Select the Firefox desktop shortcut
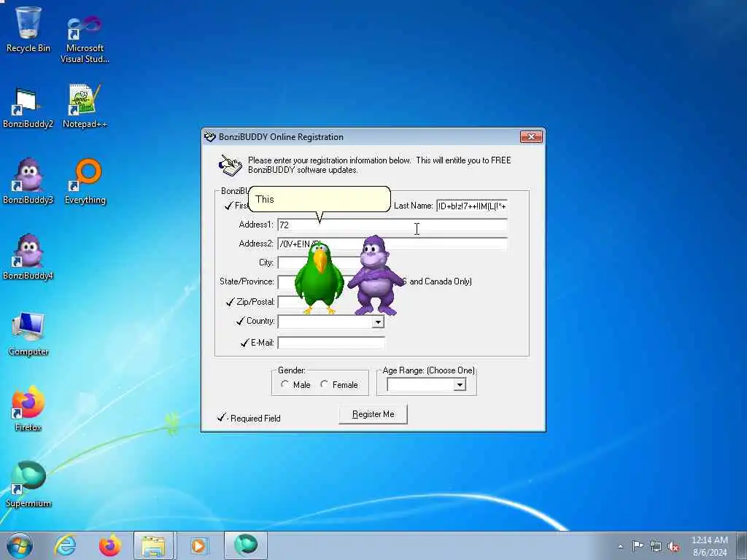This screenshot has height=560, width=747. 28,410
